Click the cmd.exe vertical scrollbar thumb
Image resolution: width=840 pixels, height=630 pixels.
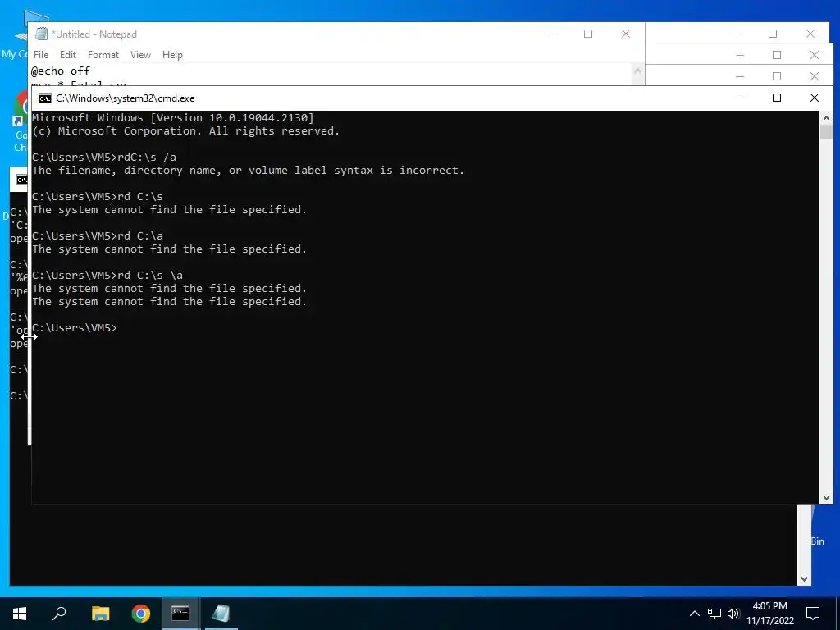826,132
